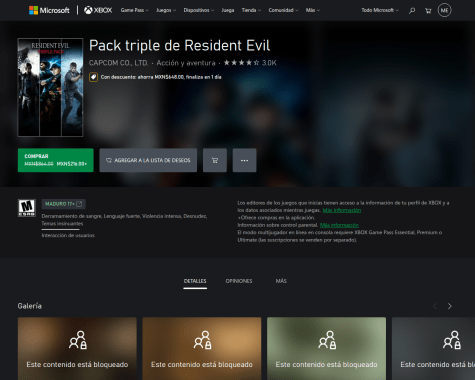Expand the Comunidad menu
This screenshot has width=475, height=380.
284,10
